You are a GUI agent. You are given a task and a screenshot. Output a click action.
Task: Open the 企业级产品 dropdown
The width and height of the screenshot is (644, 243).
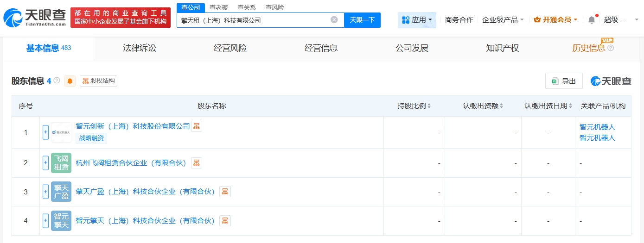tap(503, 20)
